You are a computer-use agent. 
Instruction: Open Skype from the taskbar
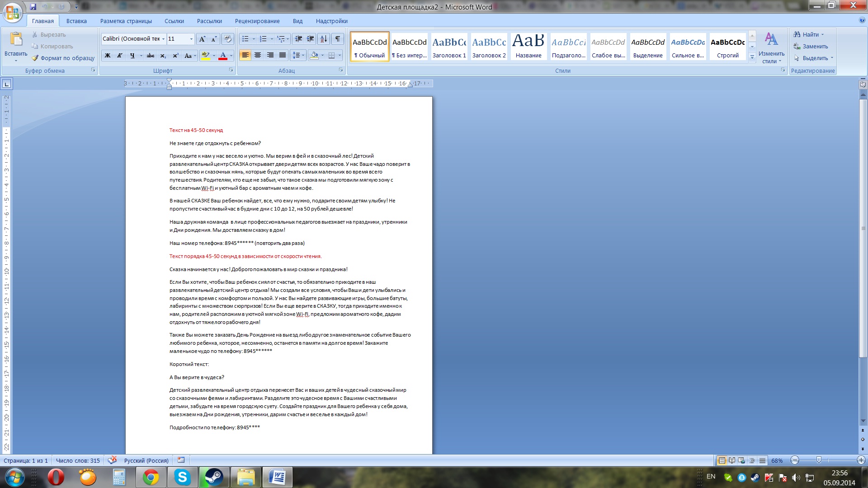click(182, 477)
